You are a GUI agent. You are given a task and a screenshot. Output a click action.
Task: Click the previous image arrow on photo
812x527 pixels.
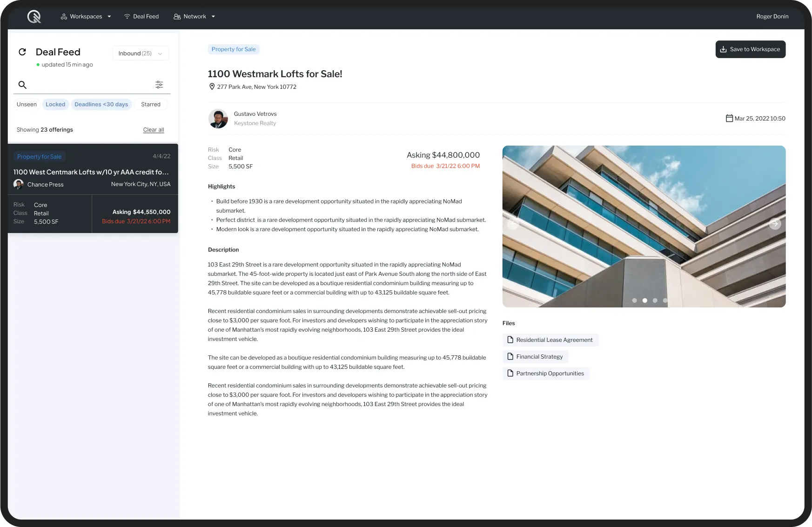click(513, 224)
